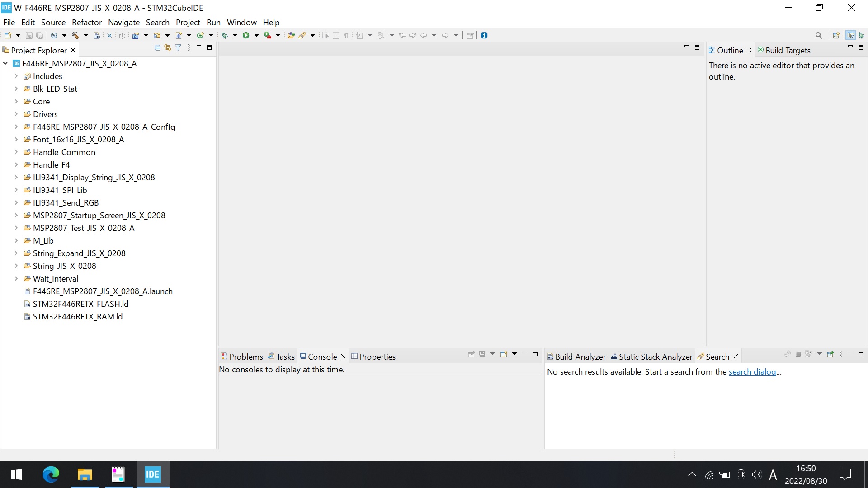The height and width of the screenshot is (488, 868).
Task: Open Microsoft Edge from the taskbar
Action: tap(51, 474)
